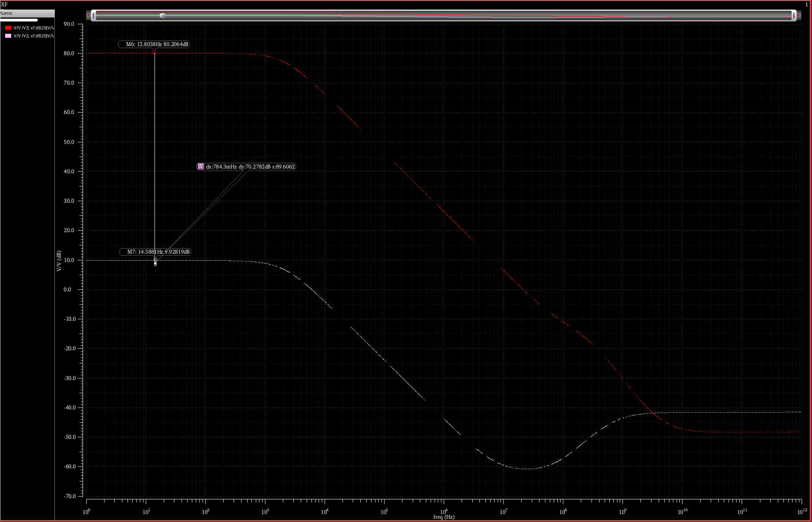This screenshot has width=812, height=522.
Task: Click the 10^0 x-axis tick label
Action: (86, 511)
